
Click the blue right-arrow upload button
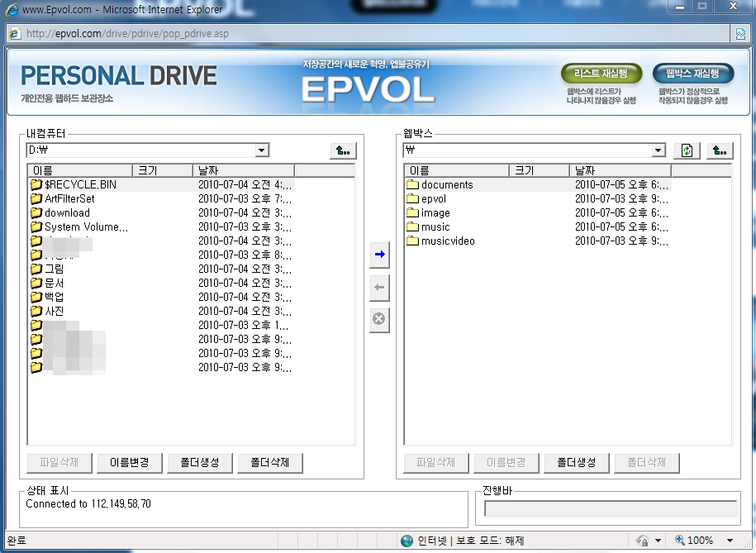(379, 255)
